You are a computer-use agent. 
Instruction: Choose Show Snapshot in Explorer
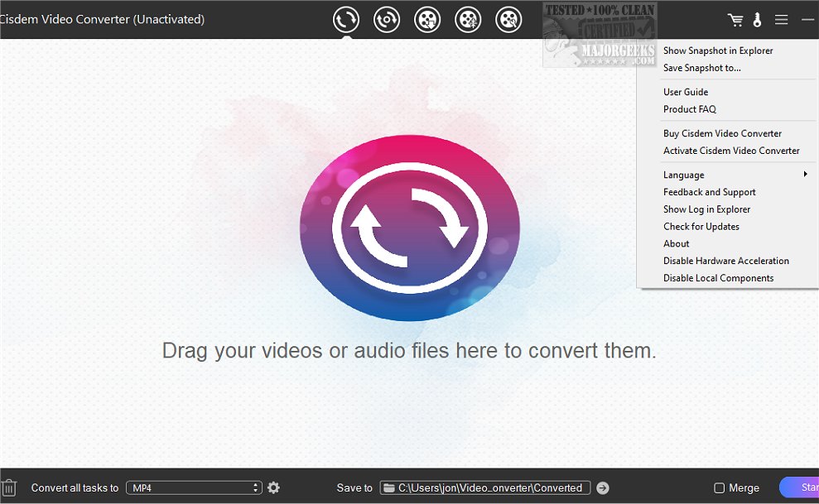pyautogui.click(x=718, y=50)
